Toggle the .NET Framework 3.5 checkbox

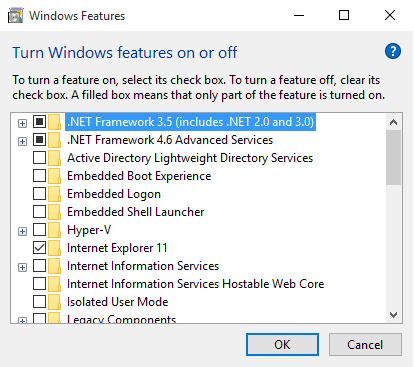point(39,122)
